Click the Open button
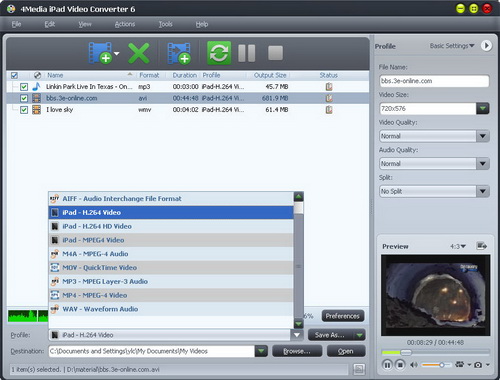Image resolution: width=500 pixels, height=380 pixels. [346, 351]
